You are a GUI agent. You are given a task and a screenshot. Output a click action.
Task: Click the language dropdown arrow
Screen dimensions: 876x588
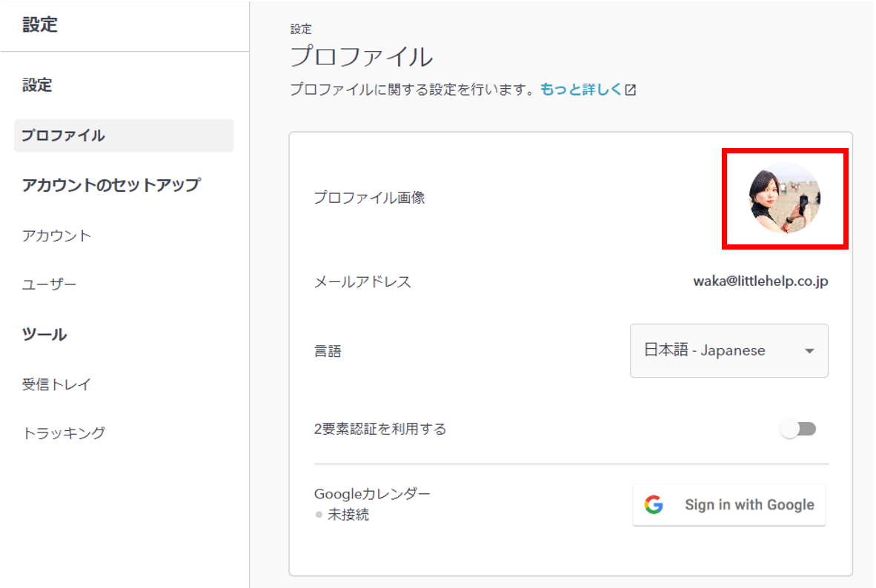tap(809, 351)
